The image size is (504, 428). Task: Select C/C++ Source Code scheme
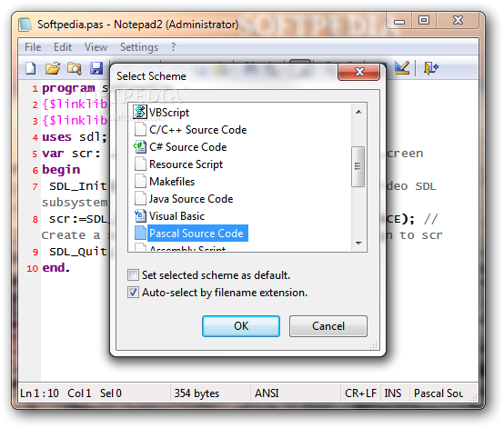198,130
